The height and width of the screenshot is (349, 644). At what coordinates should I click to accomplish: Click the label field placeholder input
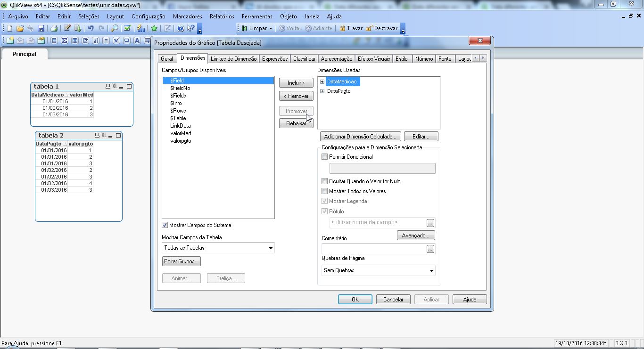[378, 222]
